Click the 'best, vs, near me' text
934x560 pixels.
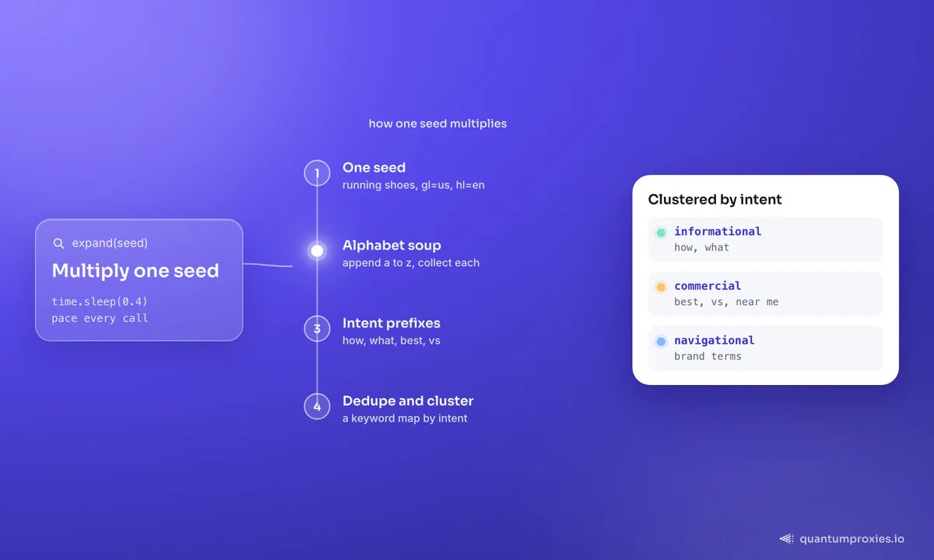pos(726,302)
